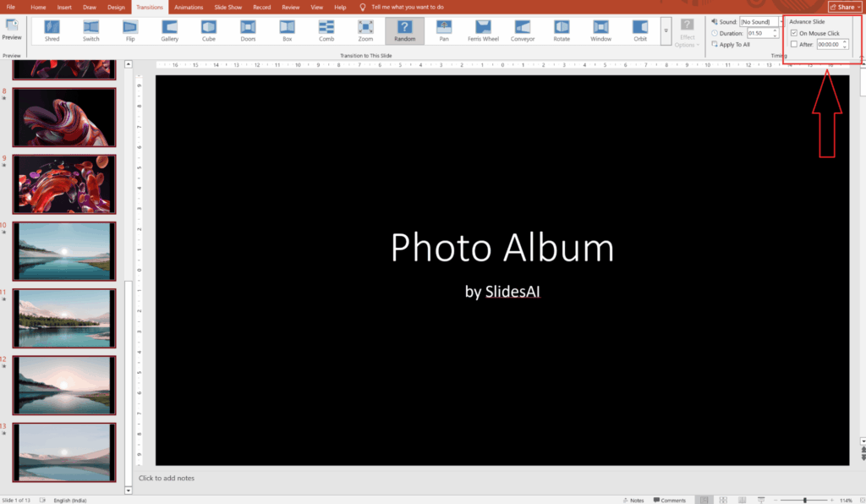Enable the After timing checkbox
This screenshot has height=504, width=866.
[x=793, y=44]
